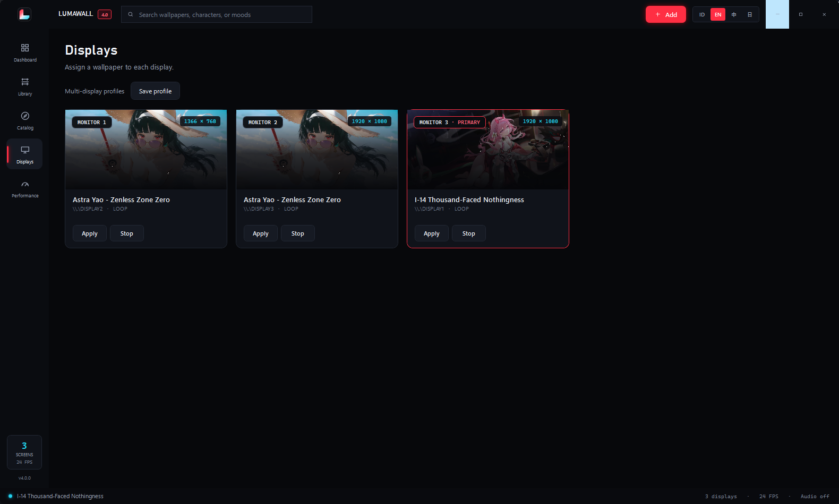Switch language to Japanese

click(x=750, y=14)
